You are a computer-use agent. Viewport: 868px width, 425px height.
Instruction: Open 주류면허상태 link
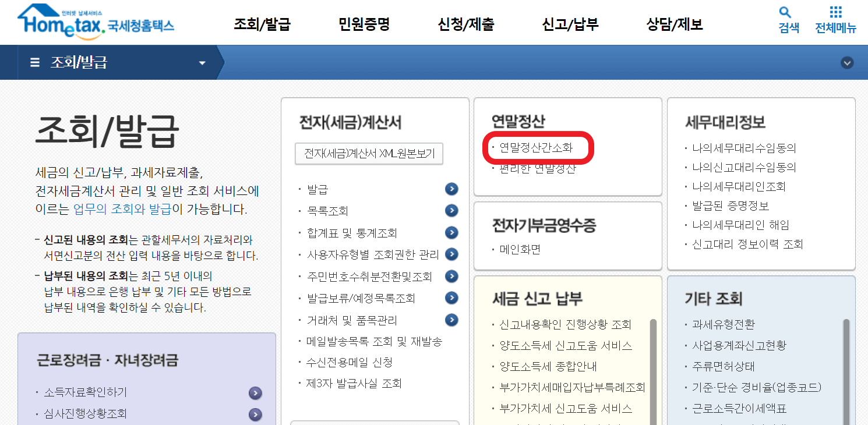724,366
